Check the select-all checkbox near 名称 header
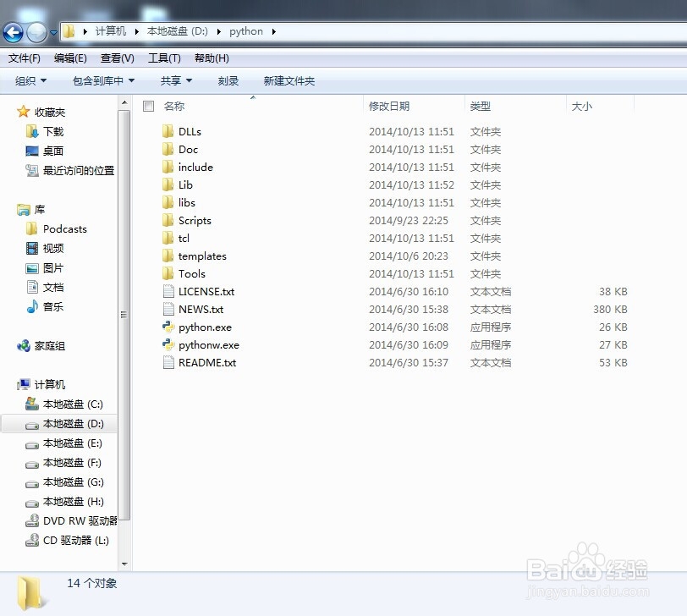 [x=148, y=107]
